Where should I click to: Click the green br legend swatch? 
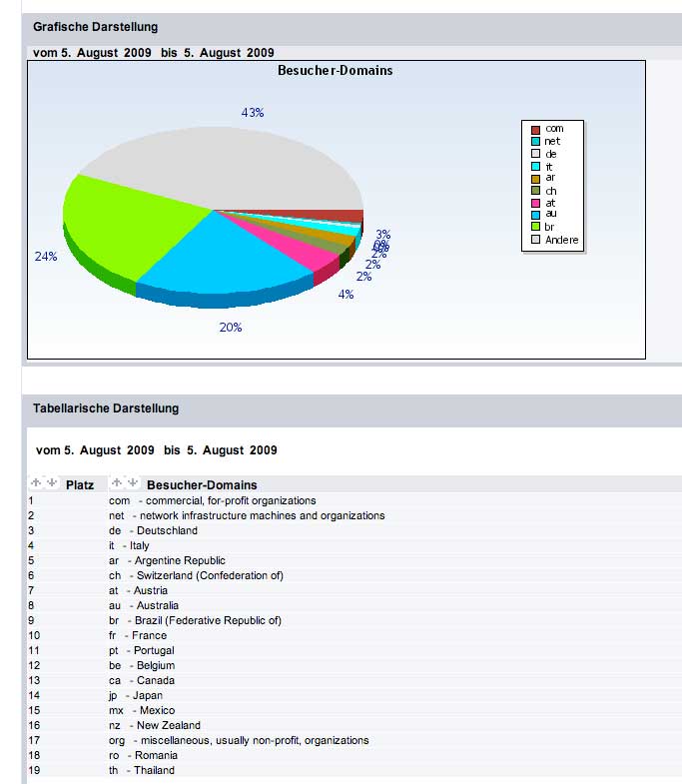point(535,227)
